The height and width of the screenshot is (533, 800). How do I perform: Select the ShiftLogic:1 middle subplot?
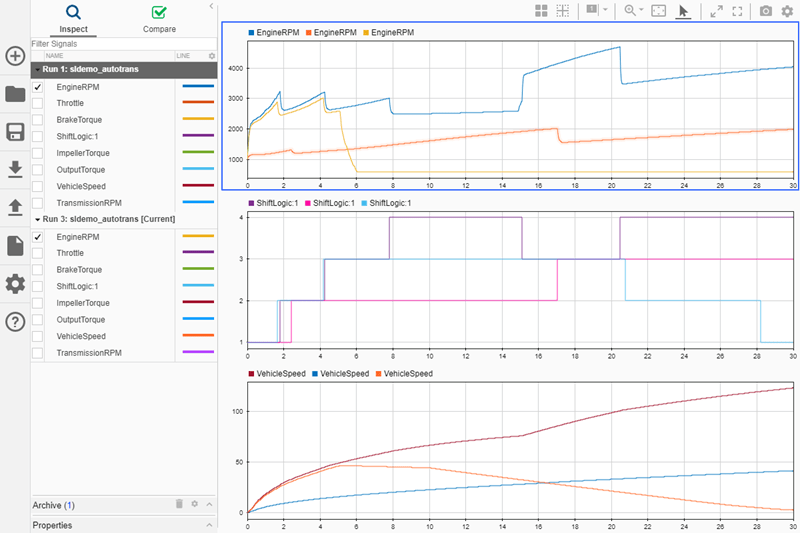pyautogui.click(x=520, y=280)
